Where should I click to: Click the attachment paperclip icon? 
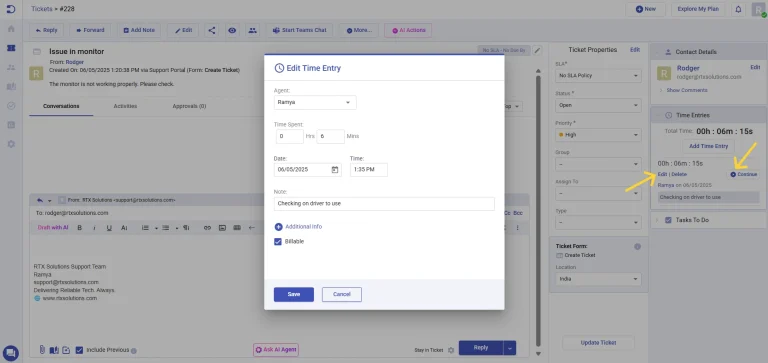coord(42,350)
